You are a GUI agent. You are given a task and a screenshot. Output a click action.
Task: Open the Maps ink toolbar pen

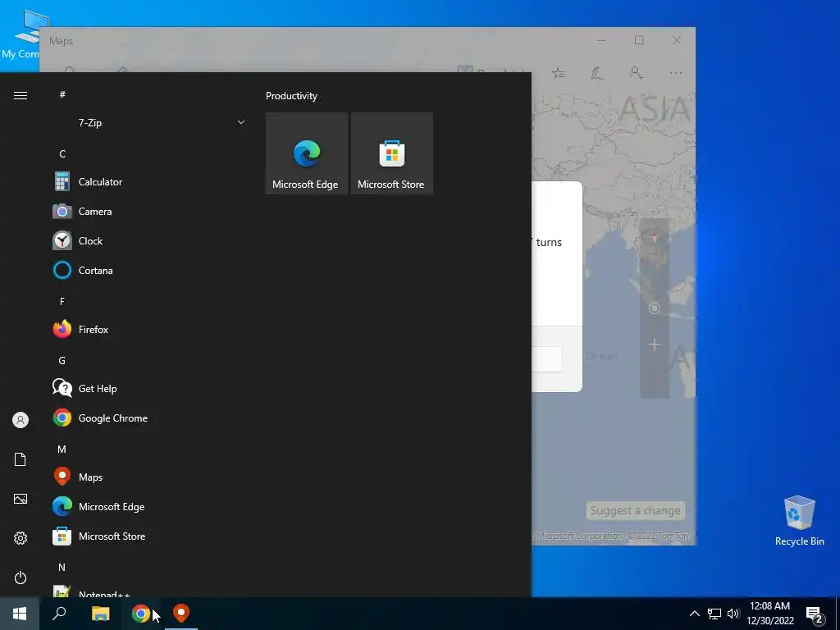click(597, 73)
